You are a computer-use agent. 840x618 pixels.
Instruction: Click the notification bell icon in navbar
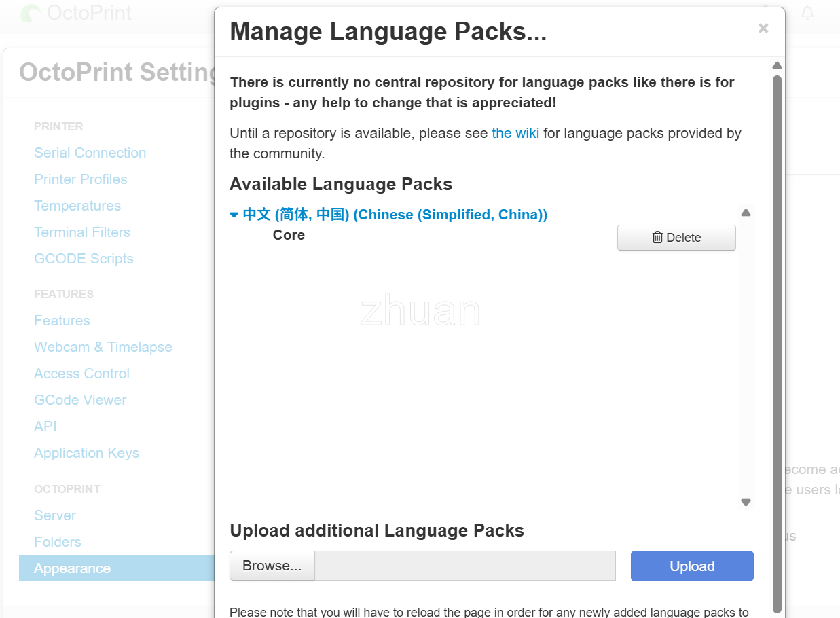[x=807, y=13]
